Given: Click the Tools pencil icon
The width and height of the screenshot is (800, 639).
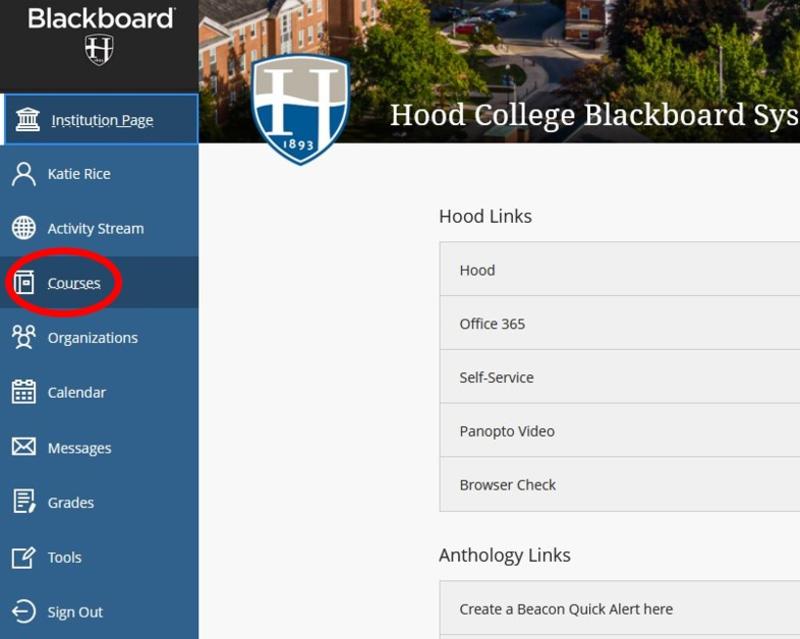Looking at the screenshot, I should point(23,557).
